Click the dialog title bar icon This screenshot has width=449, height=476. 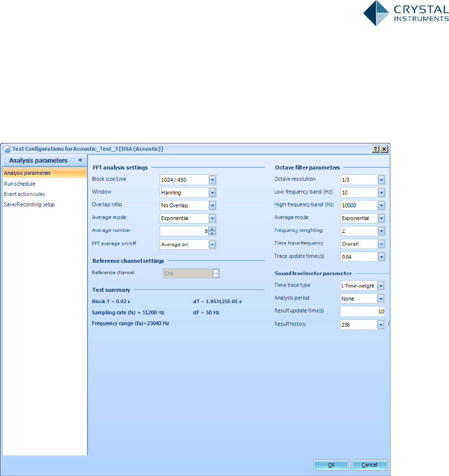7,149
